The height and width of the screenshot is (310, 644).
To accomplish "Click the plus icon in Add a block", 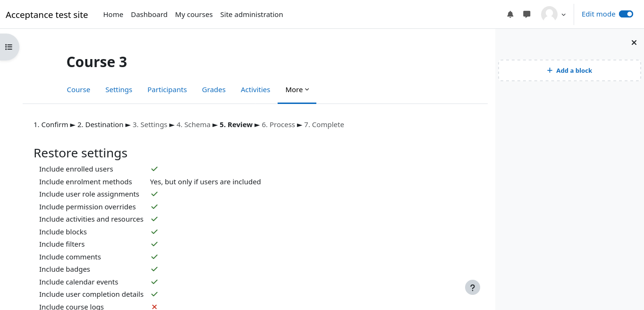I will (x=550, y=70).
